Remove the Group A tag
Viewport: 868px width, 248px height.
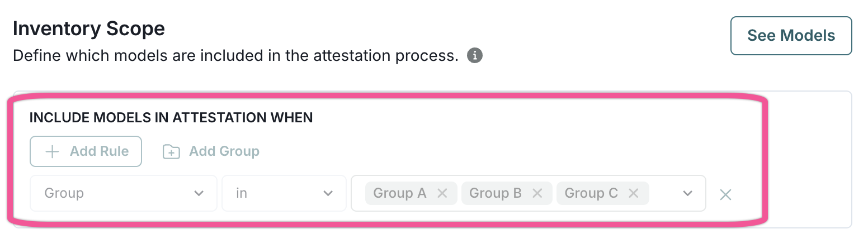[442, 193]
